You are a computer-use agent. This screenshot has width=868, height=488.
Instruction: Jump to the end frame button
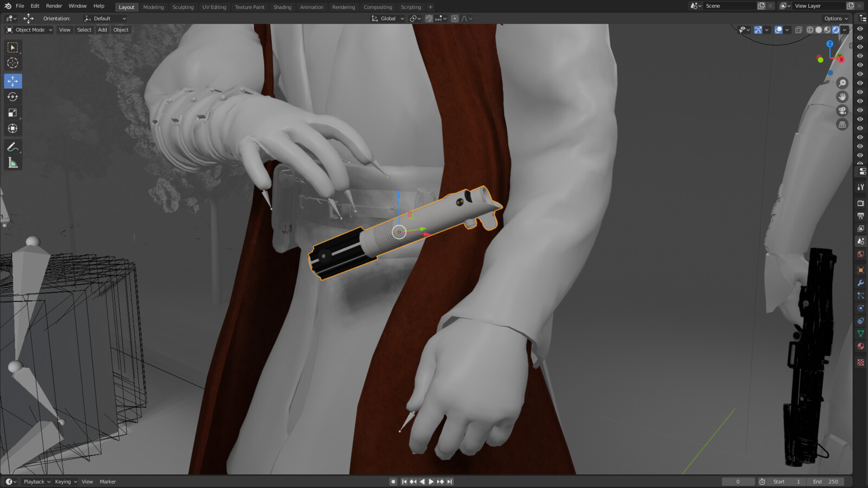tap(450, 481)
